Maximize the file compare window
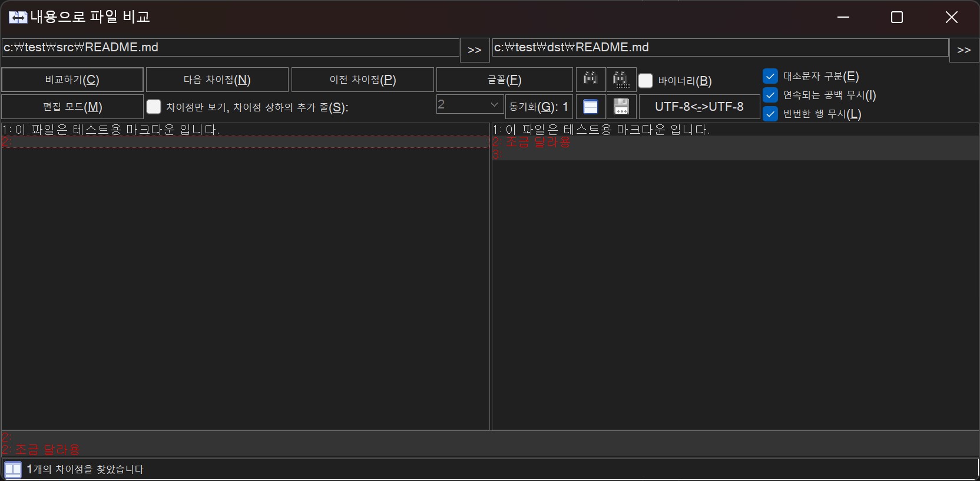The height and width of the screenshot is (481, 980). [x=897, y=17]
